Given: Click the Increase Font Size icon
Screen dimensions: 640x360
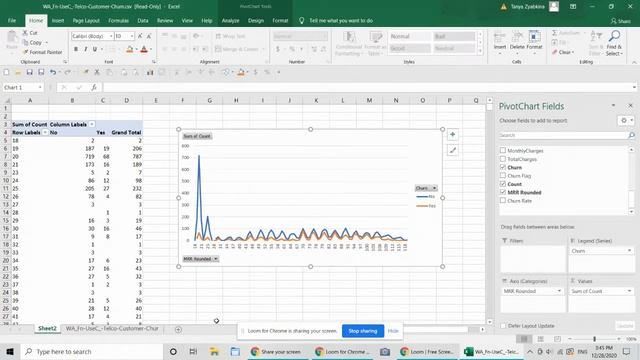Looking at the screenshot, I should 140,36.
